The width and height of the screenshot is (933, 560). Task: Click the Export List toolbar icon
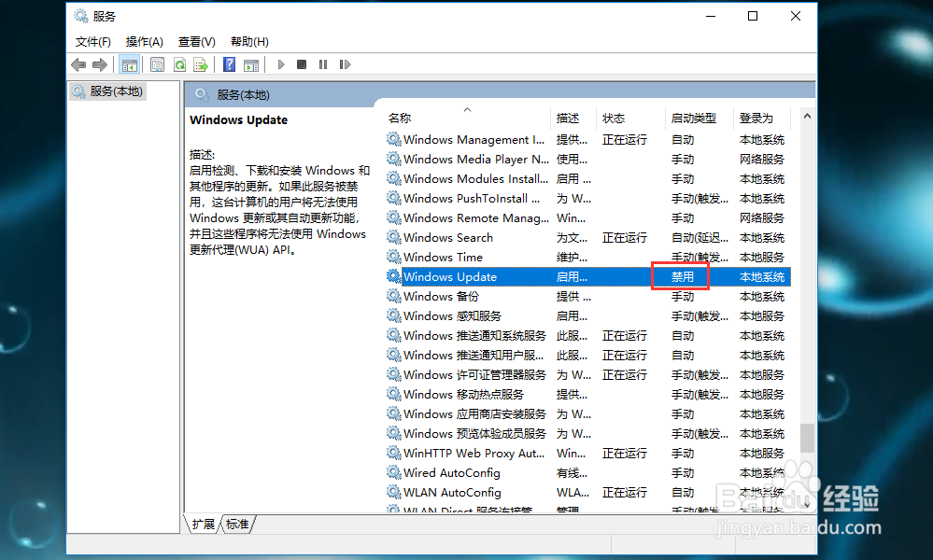click(x=201, y=64)
